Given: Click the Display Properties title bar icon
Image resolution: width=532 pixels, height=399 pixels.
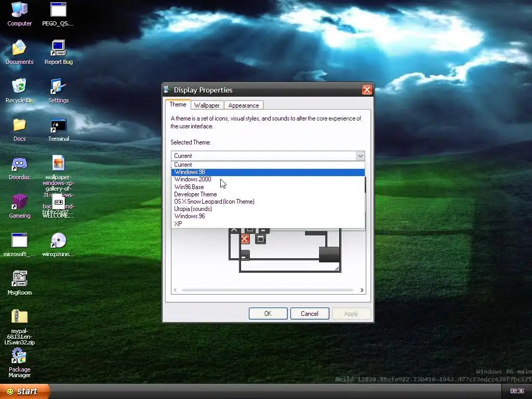Looking at the screenshot, I should [x=167, y=89].
